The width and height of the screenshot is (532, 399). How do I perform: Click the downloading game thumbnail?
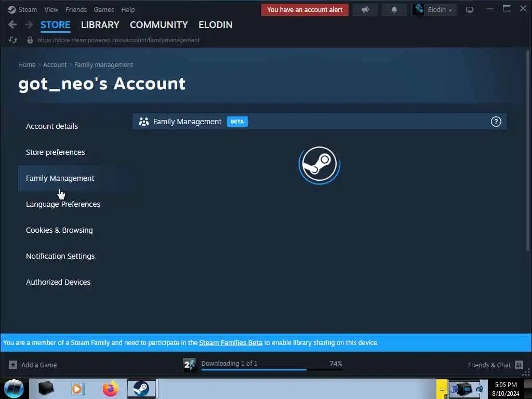[x=189, y=365]
